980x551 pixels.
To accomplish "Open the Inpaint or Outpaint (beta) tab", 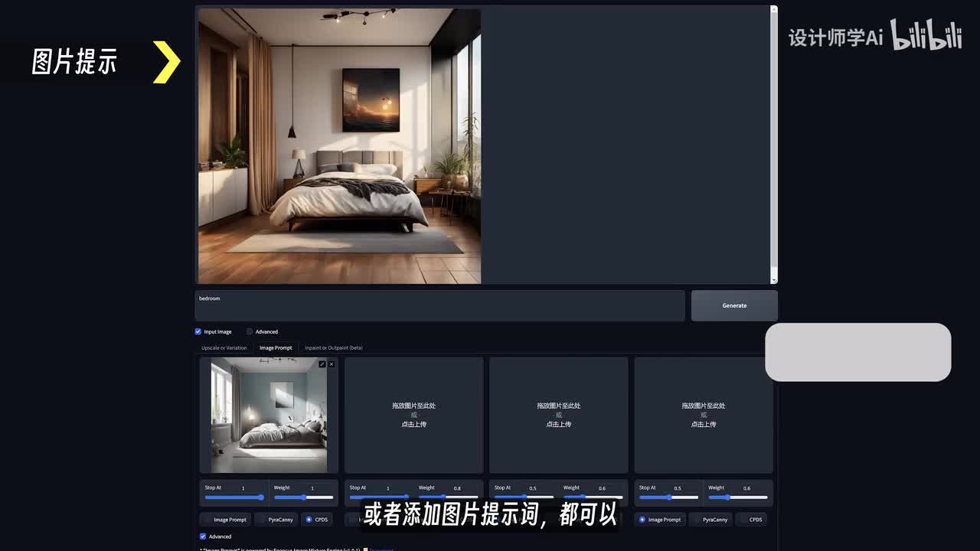I will pos(334,347).
